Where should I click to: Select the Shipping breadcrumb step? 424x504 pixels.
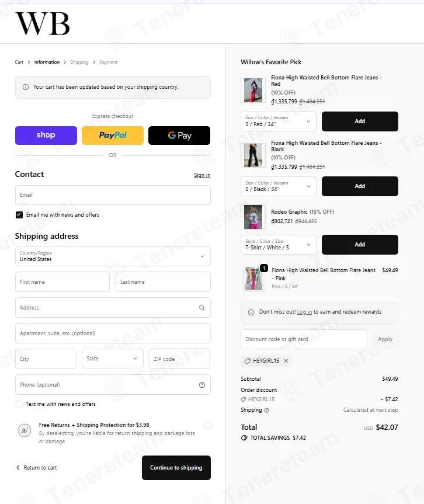79,62
